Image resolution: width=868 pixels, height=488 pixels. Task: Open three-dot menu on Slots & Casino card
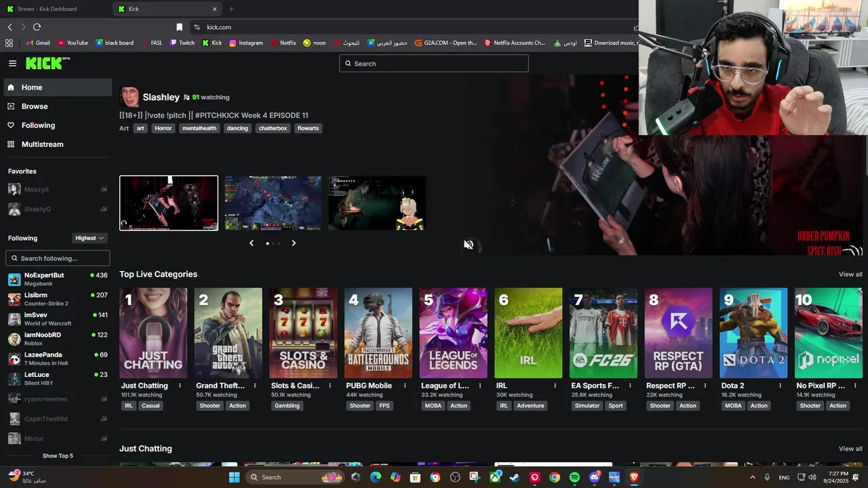[x=330, y=386]
